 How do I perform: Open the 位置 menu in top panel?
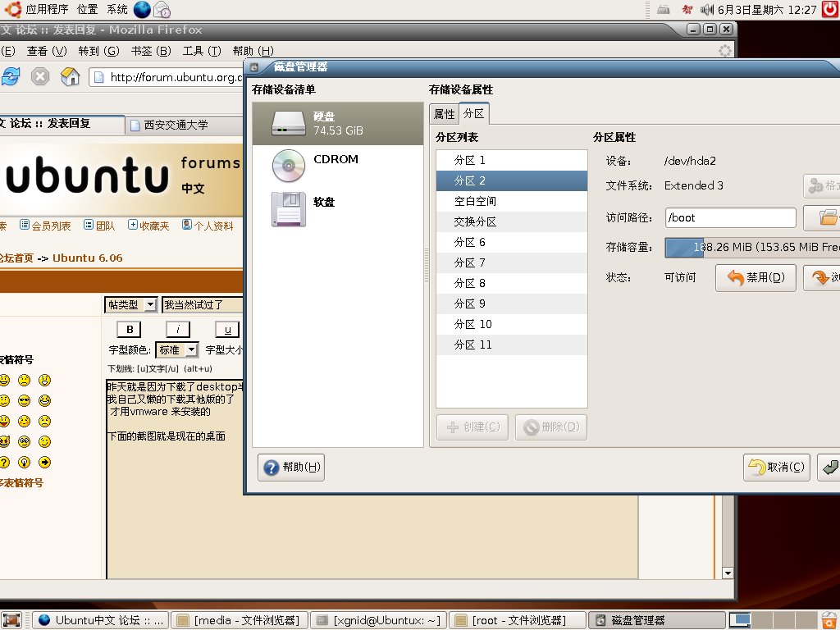point(87,9)
